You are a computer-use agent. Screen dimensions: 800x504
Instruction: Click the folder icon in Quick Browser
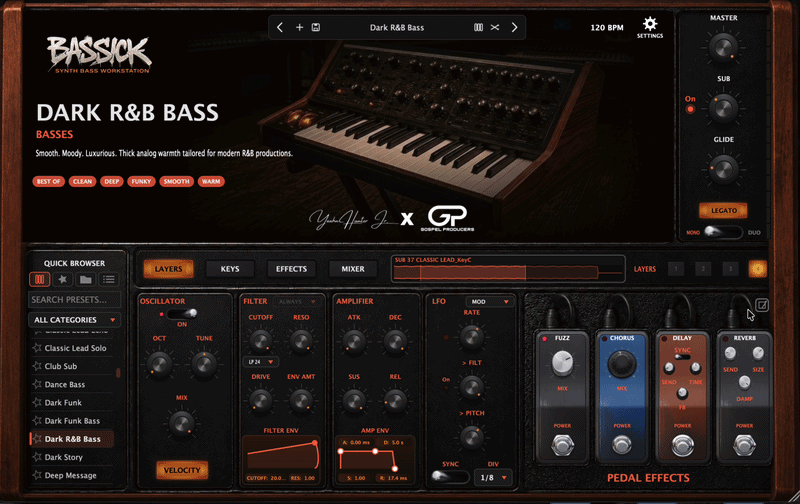click(86, 279)
